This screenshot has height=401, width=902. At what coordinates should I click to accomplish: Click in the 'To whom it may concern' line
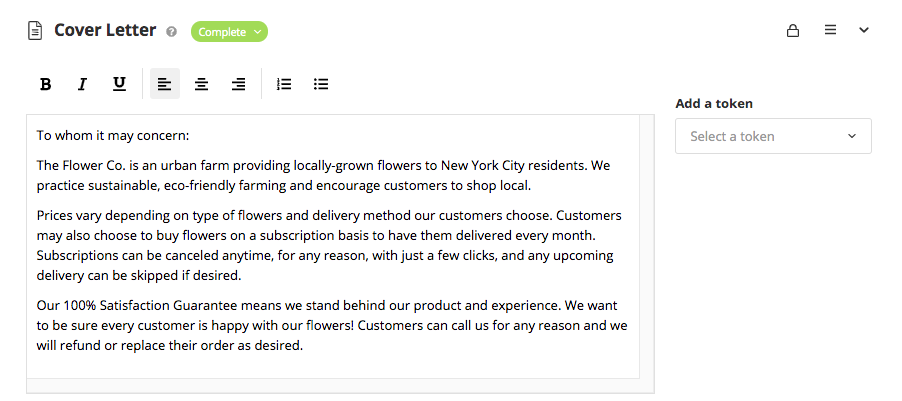(113, 135)
